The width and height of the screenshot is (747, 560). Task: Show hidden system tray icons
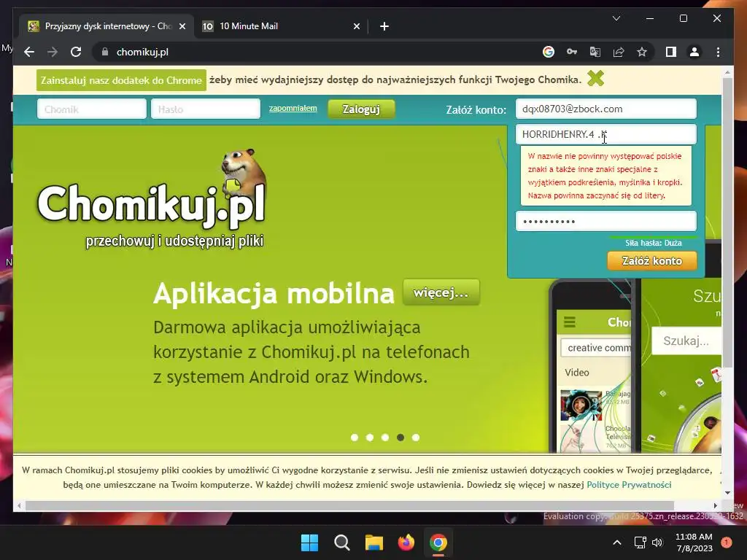coord(617,542)
